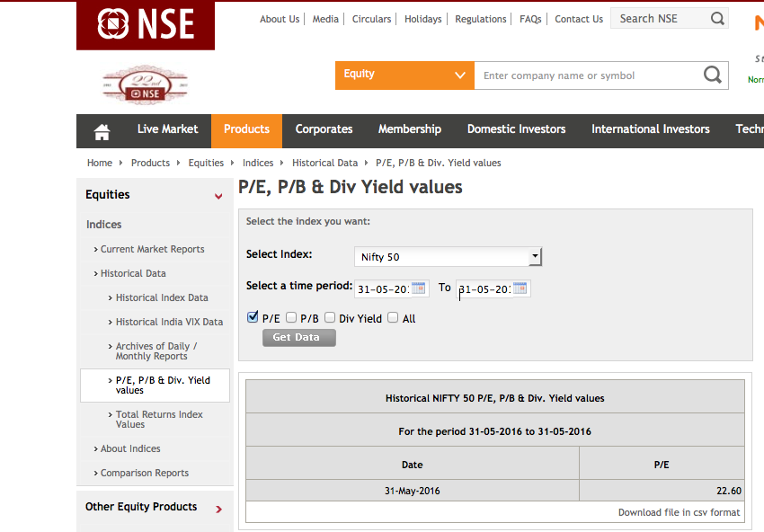Uncheck the P/E checkbox
Screen dimensions: 764x532
253,318
